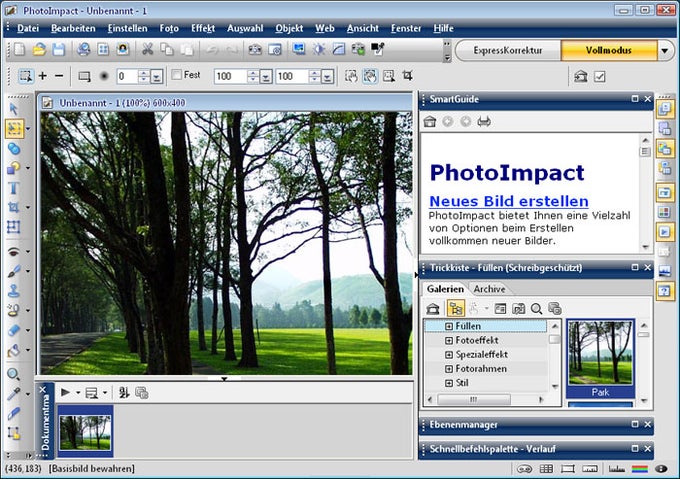Click the Trickkiste search magnifier icon
The width and height of the screenshot is (680, 479).
coord(536,309)
